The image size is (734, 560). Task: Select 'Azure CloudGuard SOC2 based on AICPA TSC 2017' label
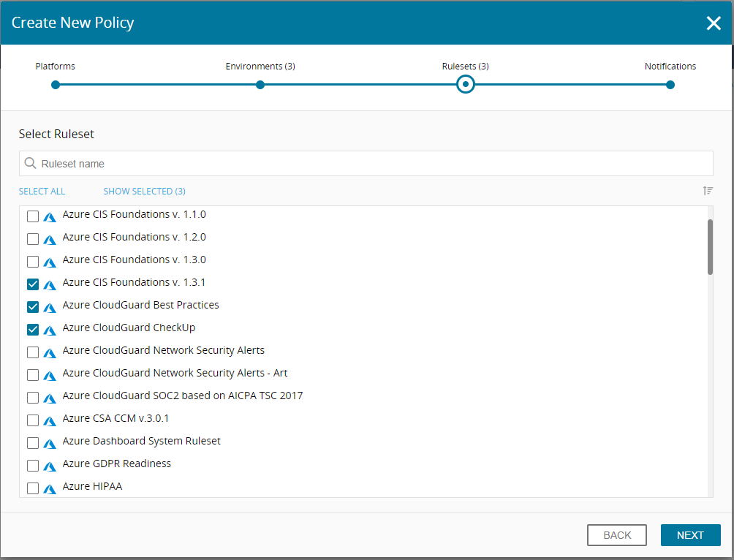[183, 396]
